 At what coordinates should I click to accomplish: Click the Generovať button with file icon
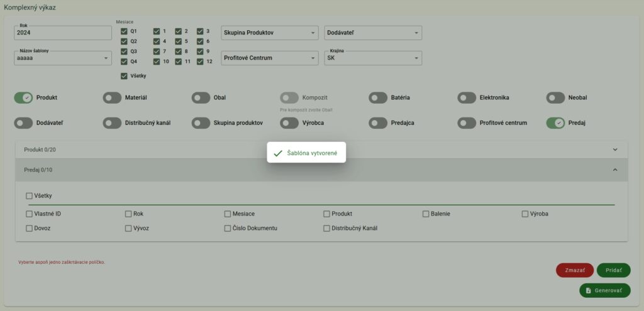(604, 291)
